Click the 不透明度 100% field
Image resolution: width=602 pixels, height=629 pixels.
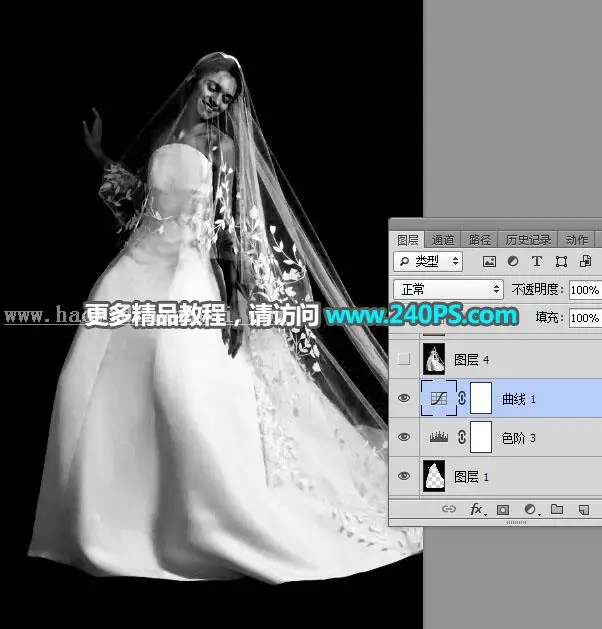point(585,290)
